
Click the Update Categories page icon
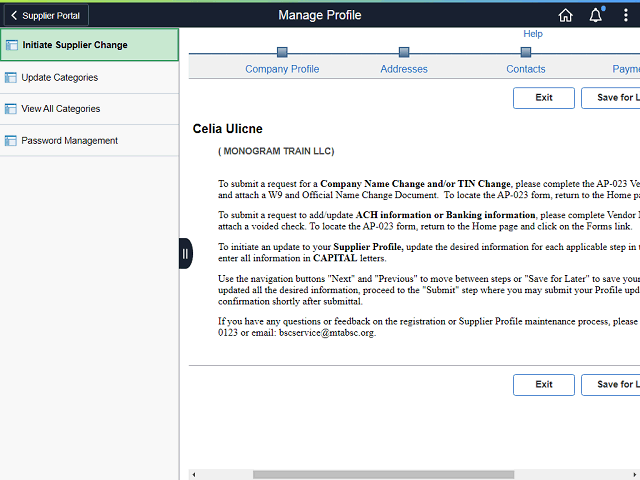pos(11,78)
